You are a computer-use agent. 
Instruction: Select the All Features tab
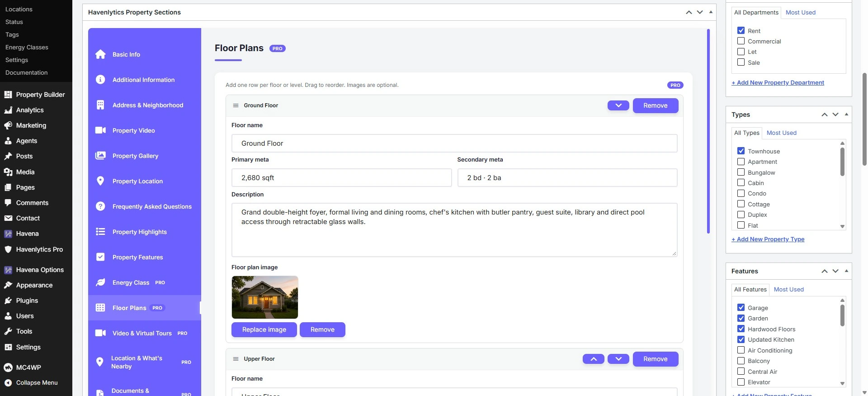coord(750,289)
